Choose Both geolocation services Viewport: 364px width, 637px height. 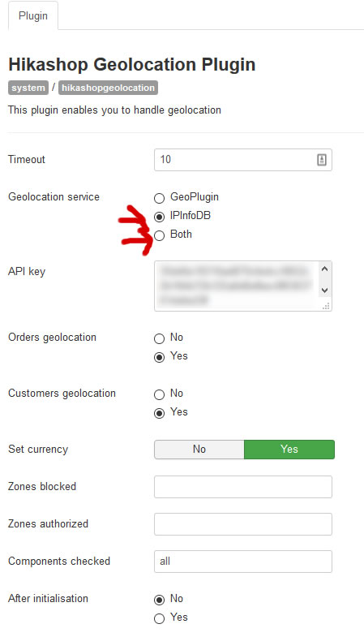point(159,235)
